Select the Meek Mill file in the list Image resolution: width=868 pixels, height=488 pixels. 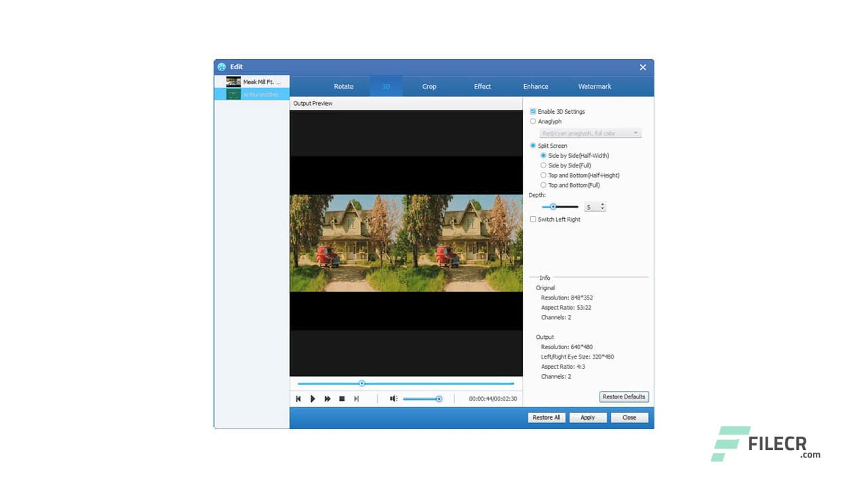pyautogui.click(x=258, y=80)
